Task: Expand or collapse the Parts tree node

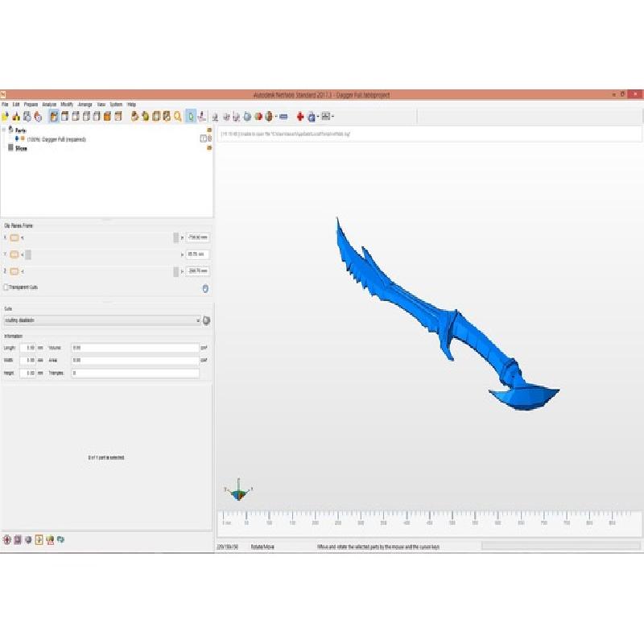Action: [4, 130]
